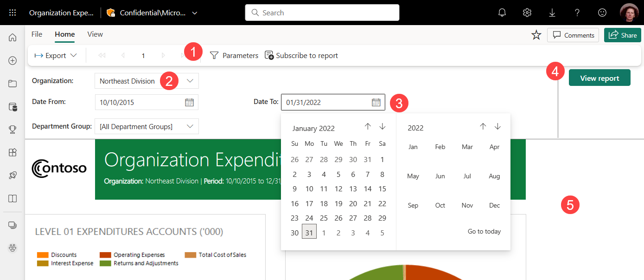Click the page number field
Image resolution: width=644 pixels, height=280 pixels.
[x=143, y=56]
